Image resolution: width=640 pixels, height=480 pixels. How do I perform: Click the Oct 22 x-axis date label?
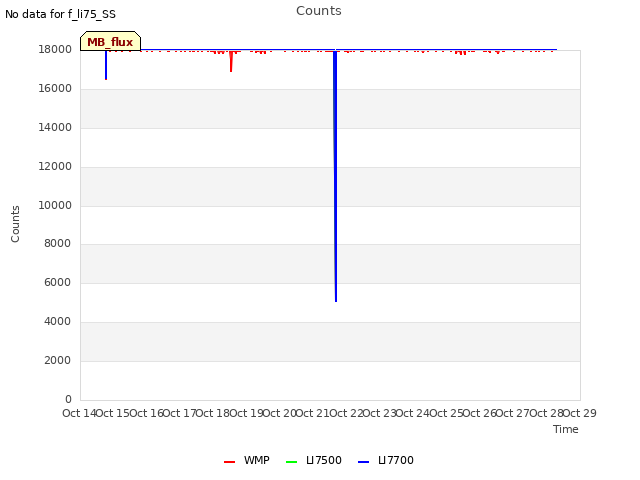[x=346, y=413]
